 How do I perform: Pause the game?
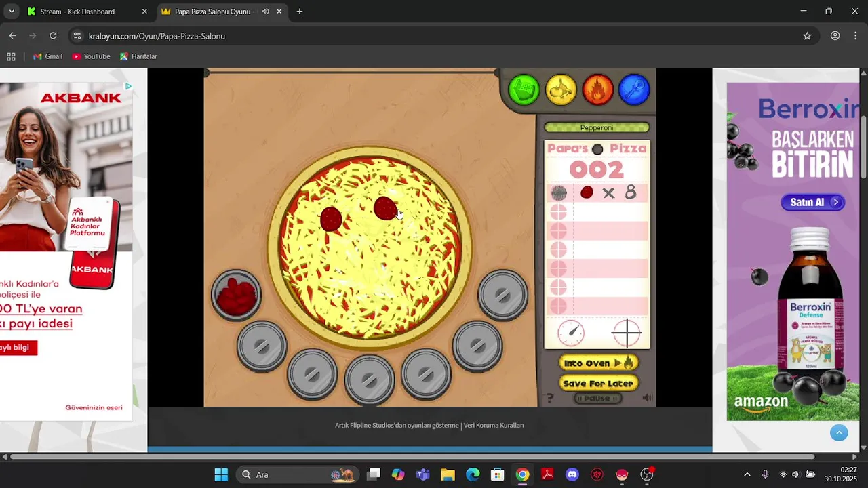[x=597, y=399]
